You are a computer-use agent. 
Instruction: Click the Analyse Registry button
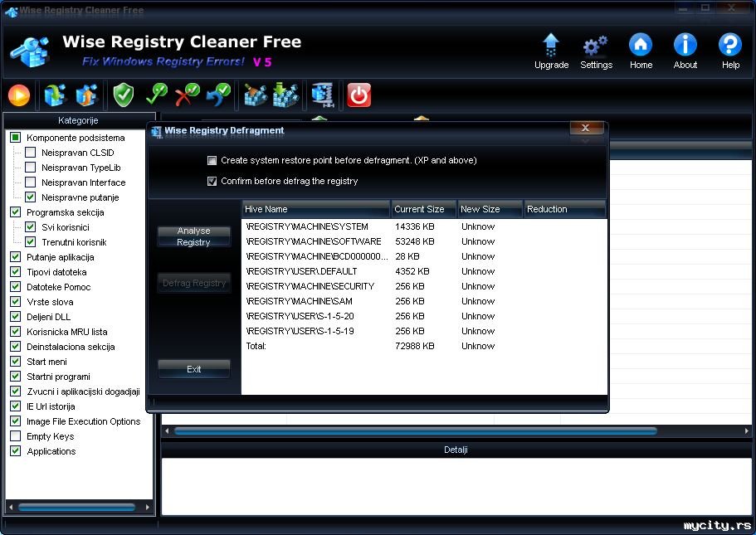point(194,236)
